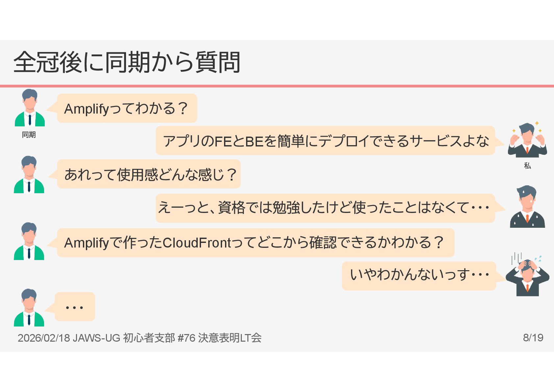554x392 pixels.
Task: Click the confident fist-pumping avatar with sparkles
Action: 527,140
